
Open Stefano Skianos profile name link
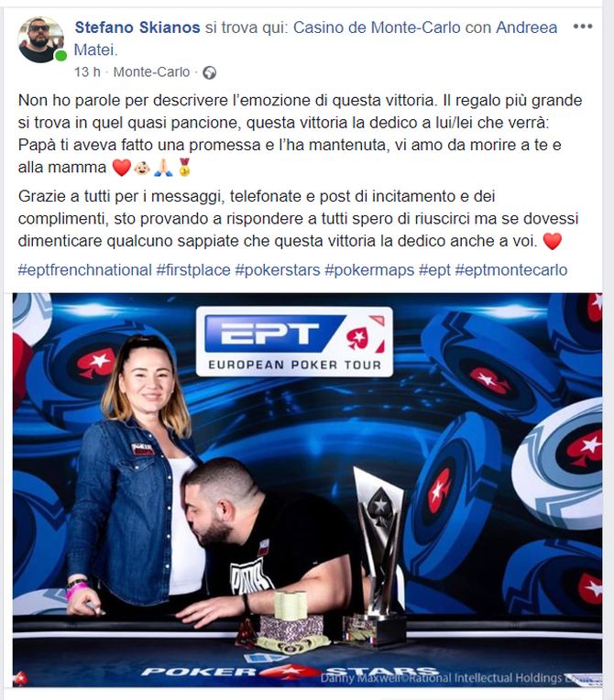(x=137, y=27)
